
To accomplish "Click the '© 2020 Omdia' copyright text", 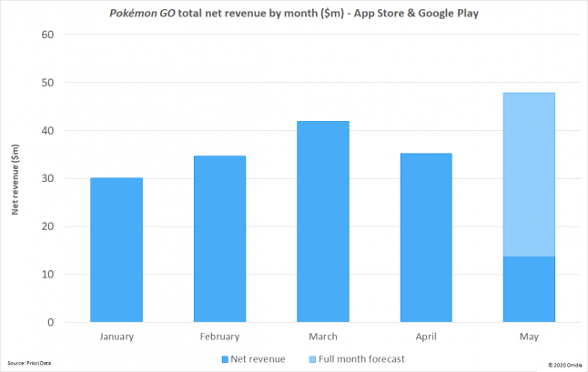I will 564,365.
